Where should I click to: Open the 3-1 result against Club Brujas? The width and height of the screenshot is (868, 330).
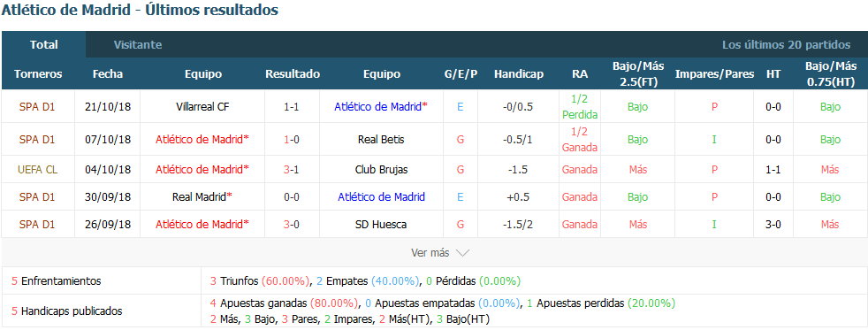tap(292, 170)
